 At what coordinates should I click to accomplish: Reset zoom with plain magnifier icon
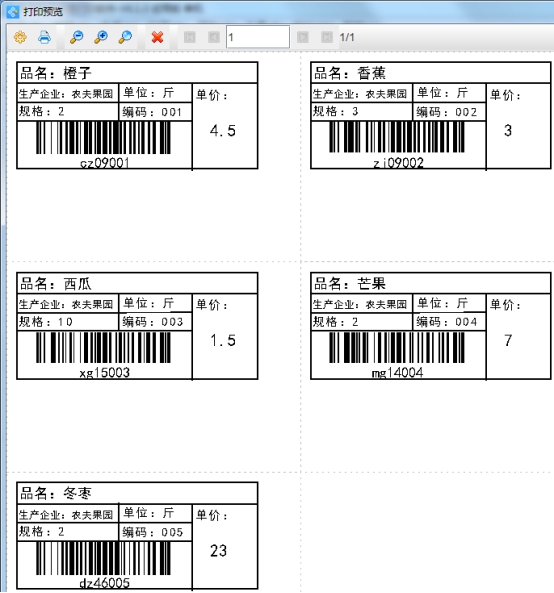point(125,37)
